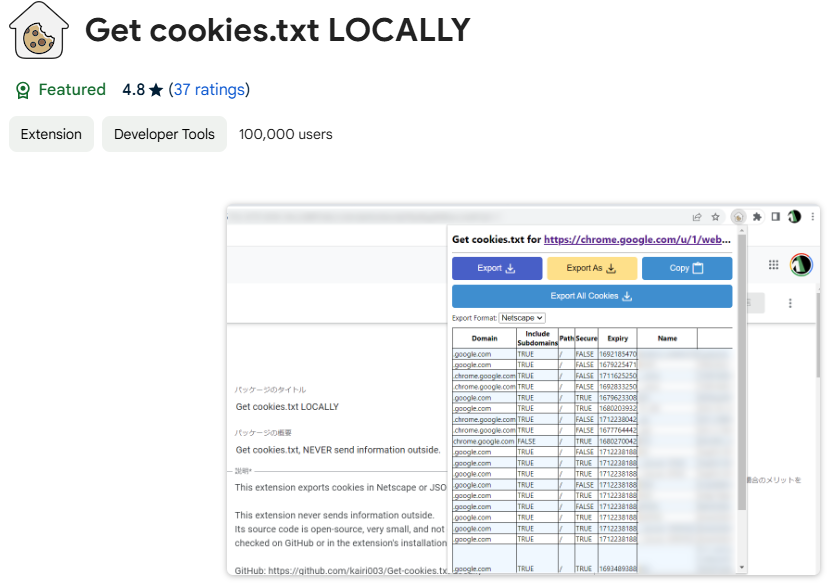Click the popup's vertical scrollbar
The height and width of the screenshot is (583, 830).
[741, 400]
